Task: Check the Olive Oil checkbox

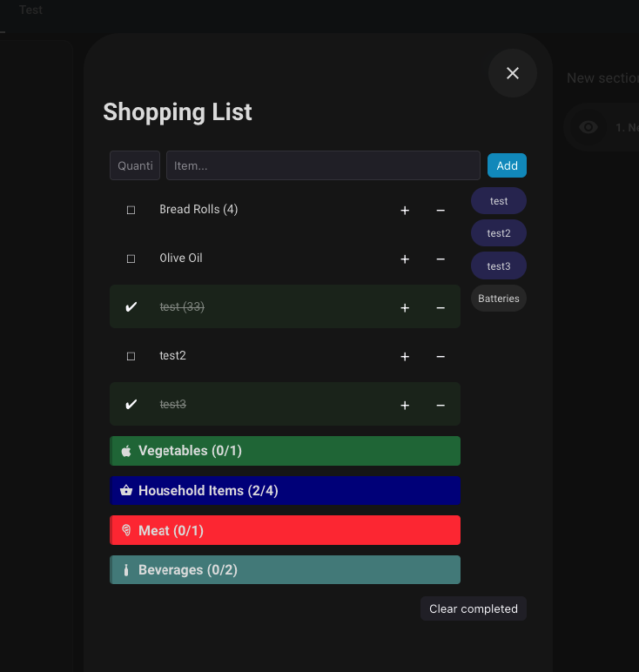Action: point(131,259)
